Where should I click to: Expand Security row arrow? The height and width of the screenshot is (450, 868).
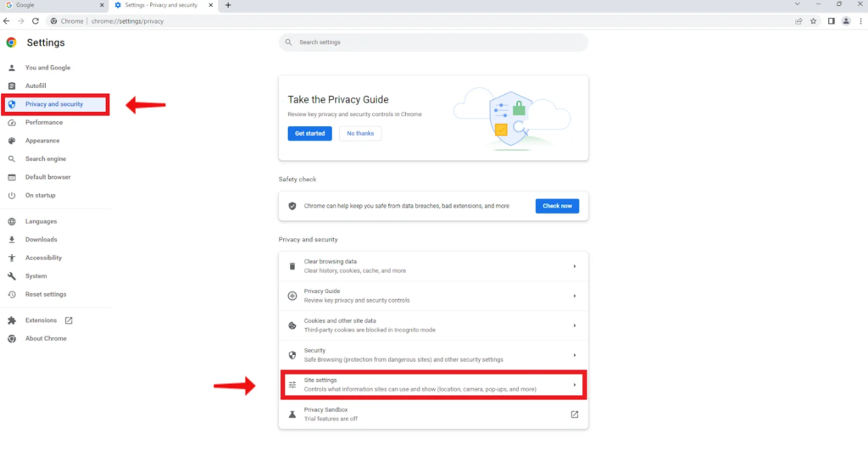[575, 355]
